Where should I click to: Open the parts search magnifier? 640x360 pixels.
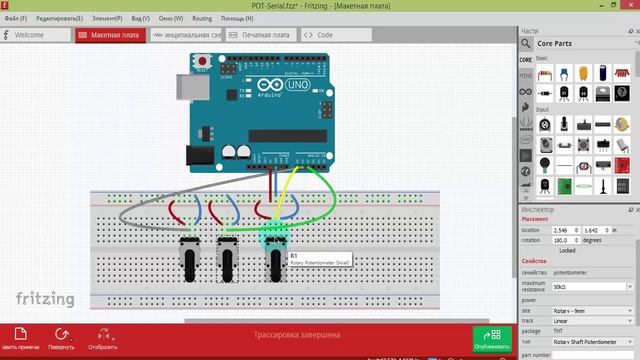[526, 43]
